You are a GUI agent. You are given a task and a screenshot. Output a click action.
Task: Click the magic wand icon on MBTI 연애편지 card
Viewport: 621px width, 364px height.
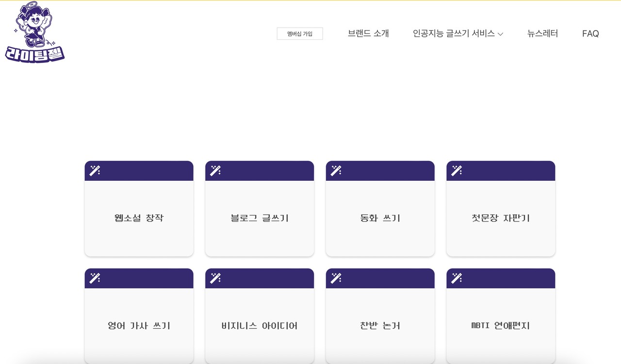pyautogui.click(x=457, y=278)
